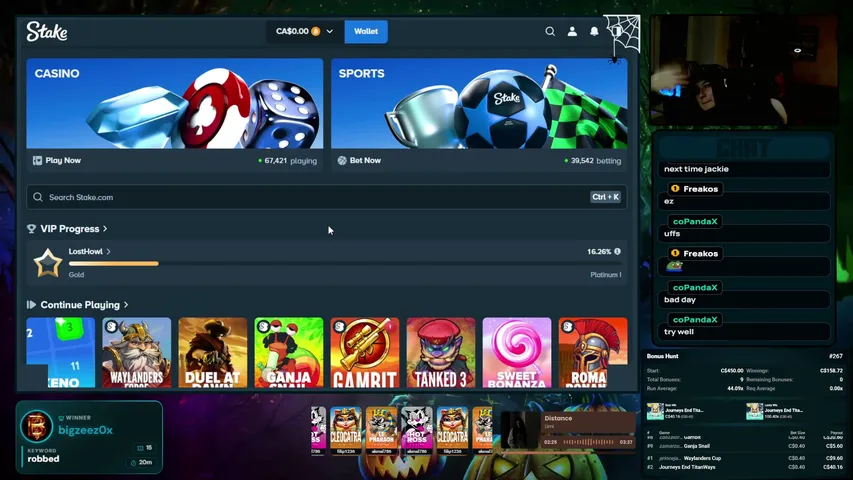Click the Stake logo
853x480 pixels.
[x=47, y=32]
